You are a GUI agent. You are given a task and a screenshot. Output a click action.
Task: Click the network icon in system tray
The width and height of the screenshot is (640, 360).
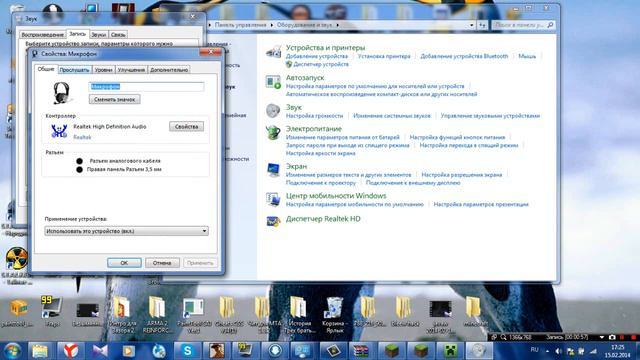tap(593, 351)
